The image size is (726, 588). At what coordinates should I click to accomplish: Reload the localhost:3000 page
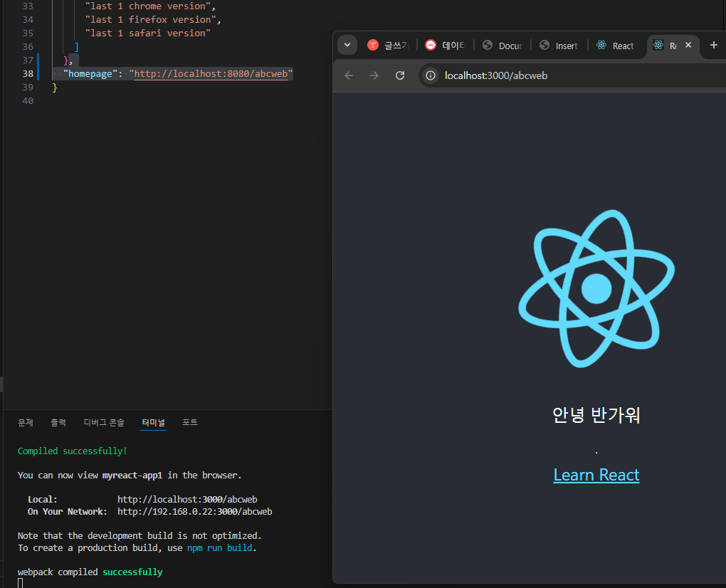coord(400,75)
